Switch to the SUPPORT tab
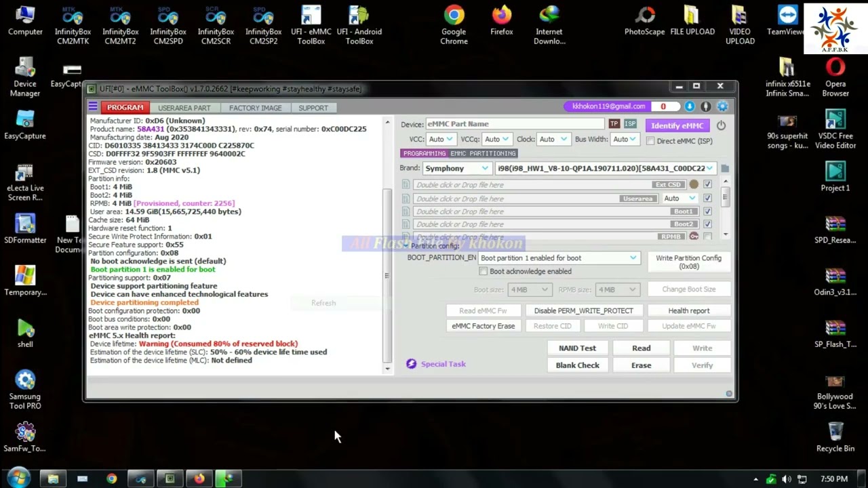Image resolution: width=868 pixels, height=488 pixels. point(313,108)
